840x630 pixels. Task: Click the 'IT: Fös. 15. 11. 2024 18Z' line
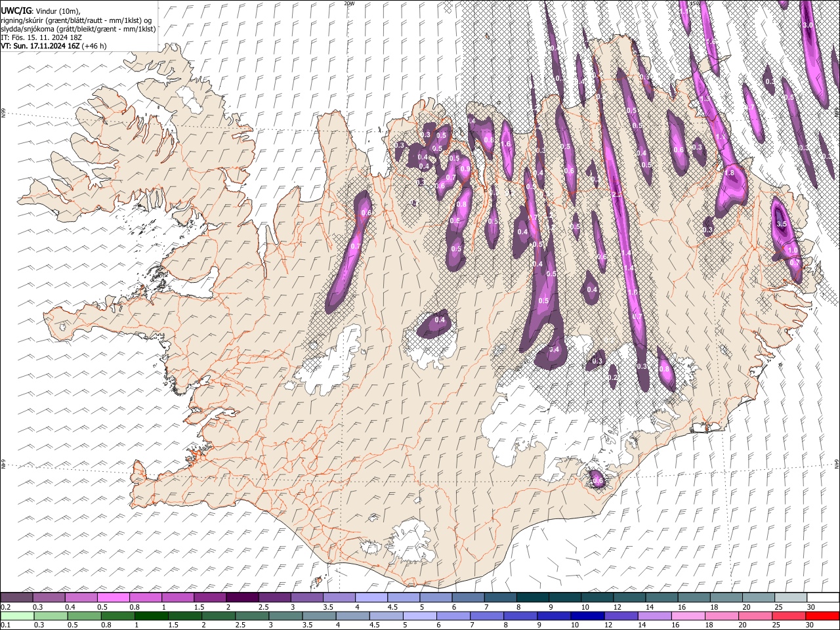click(41, 37)
